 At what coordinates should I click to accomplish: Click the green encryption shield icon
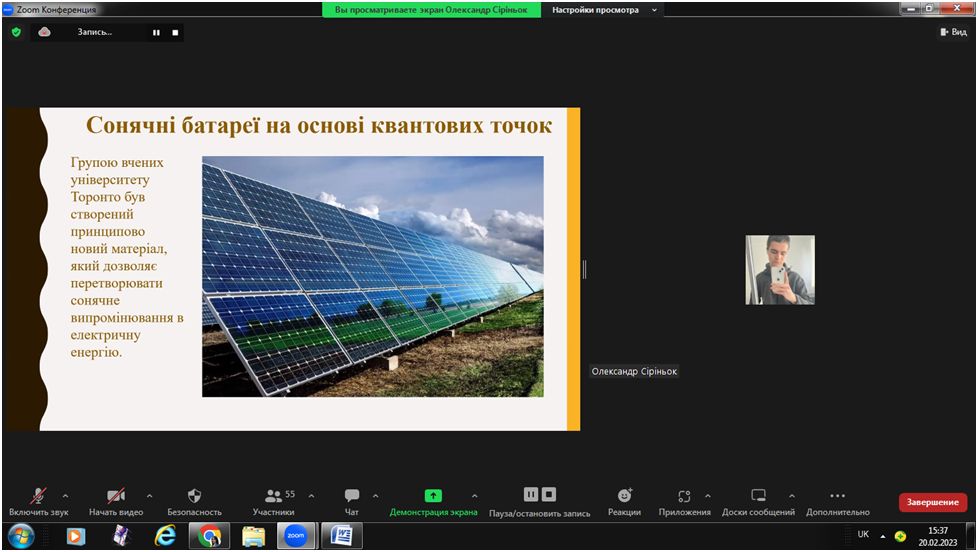tap(16, 32)
